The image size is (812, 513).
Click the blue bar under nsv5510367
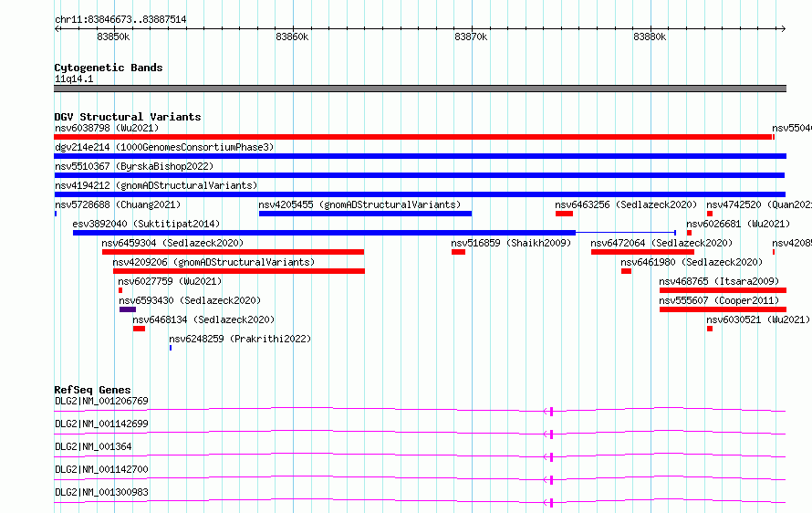click(x=420, y=175)
